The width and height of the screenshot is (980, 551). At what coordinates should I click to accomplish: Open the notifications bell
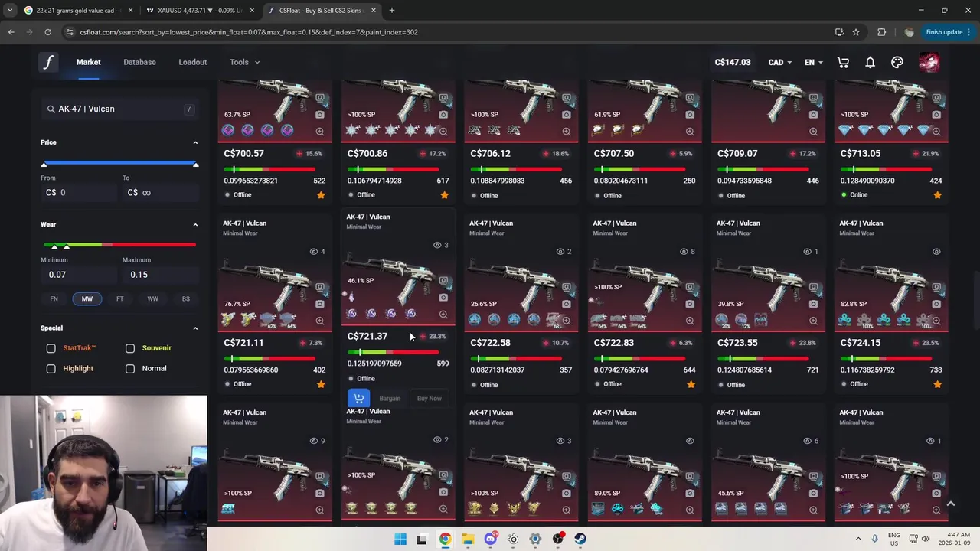(870, 62)
